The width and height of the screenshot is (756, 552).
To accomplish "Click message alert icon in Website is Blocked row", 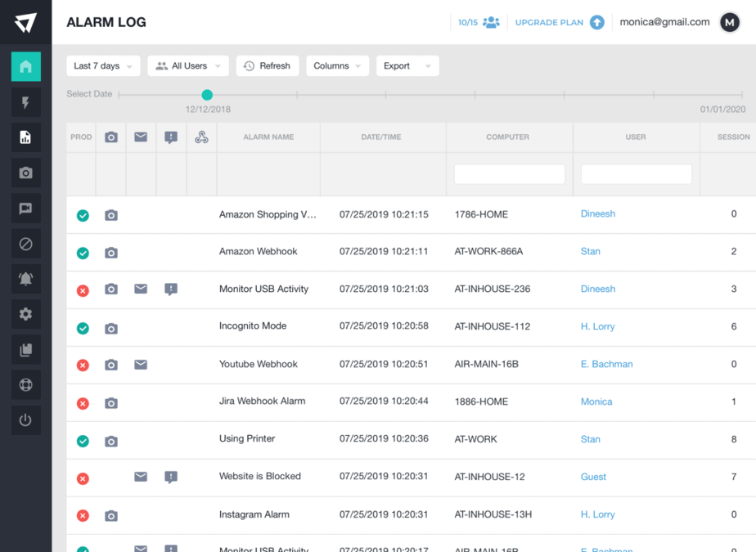I will [171, 478].
